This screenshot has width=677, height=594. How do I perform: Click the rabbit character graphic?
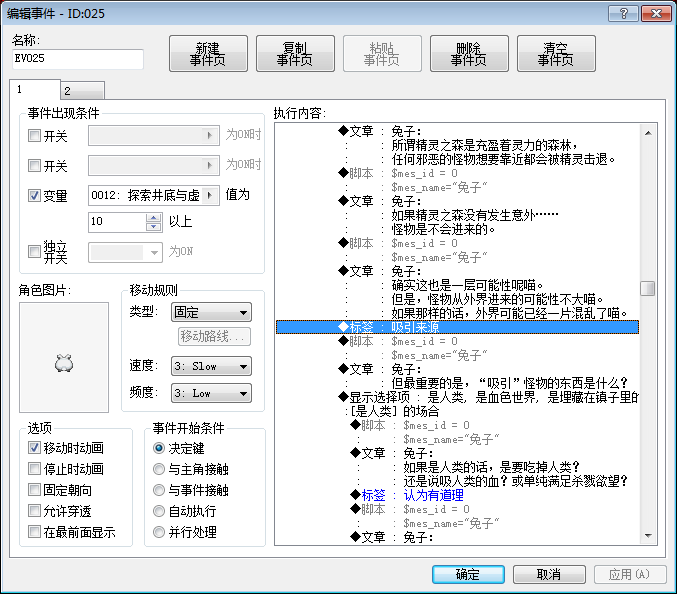pyautogui.click(x=64, y=363)
